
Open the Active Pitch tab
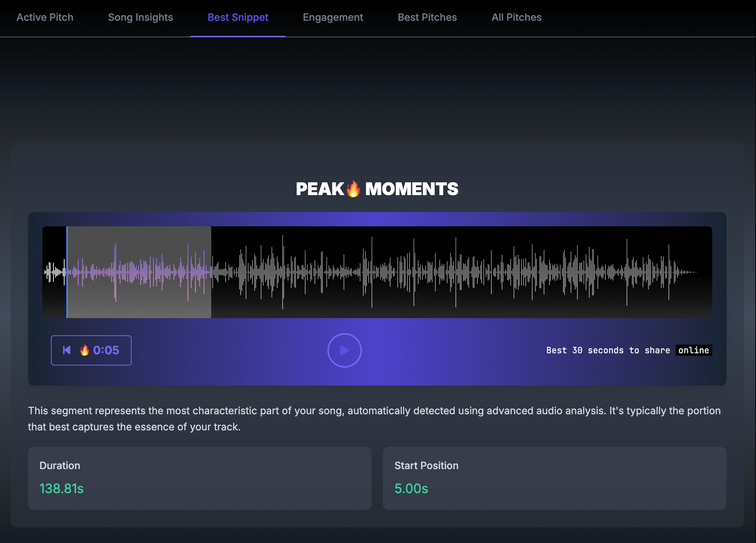tap(45, 17)
